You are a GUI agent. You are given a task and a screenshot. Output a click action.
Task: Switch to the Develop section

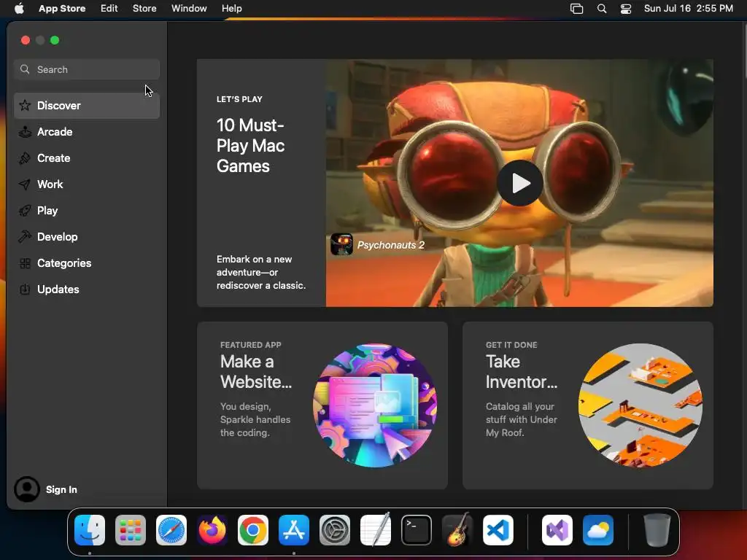point(87,236)
